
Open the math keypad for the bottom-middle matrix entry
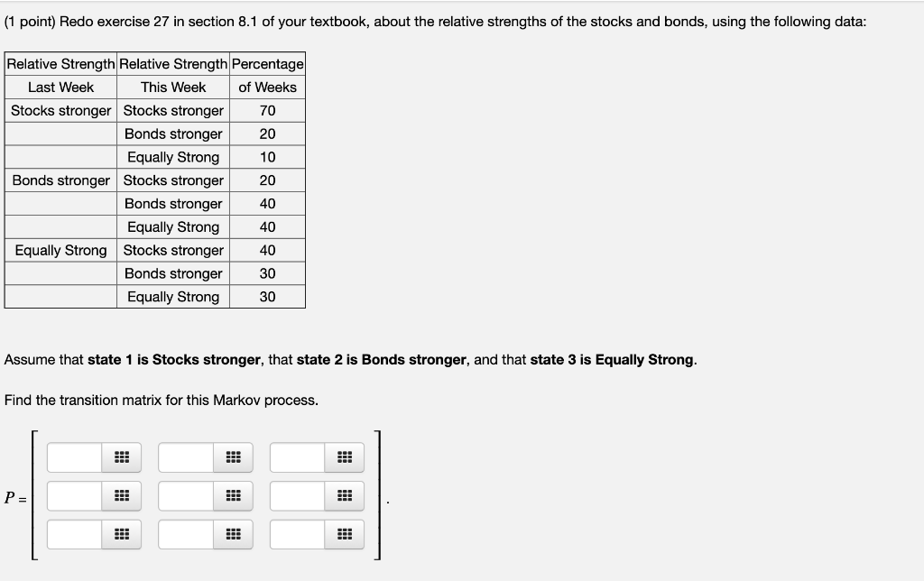click(234, 534)
